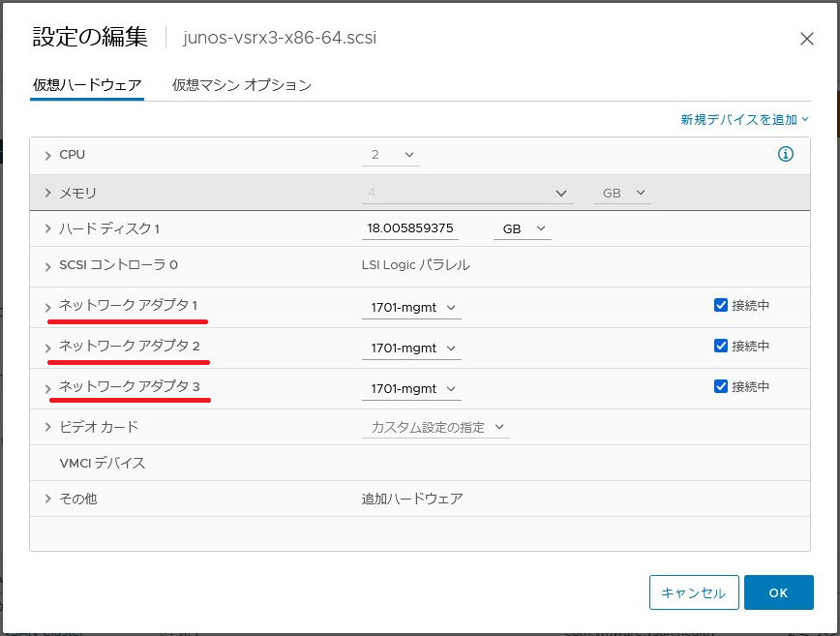This screenshot has width=840, height=636.
Task: Expand ハード ディスク 1 details
Action: [48, 229]
